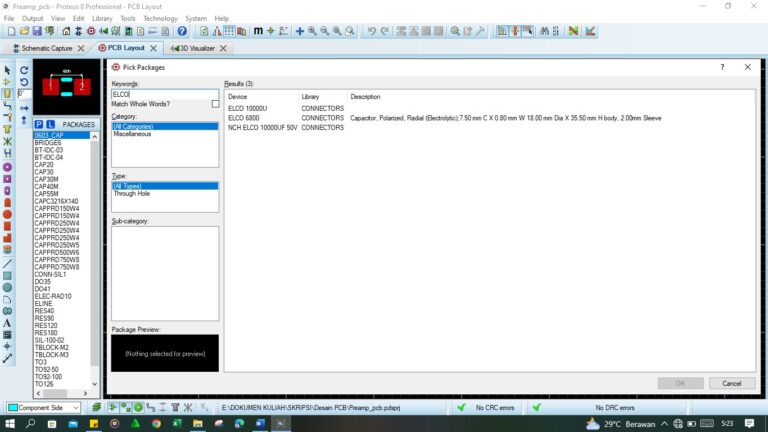The image size is (768, 432).
Task: Click the 'L' library manage button
Action: [x=51, y=124]
